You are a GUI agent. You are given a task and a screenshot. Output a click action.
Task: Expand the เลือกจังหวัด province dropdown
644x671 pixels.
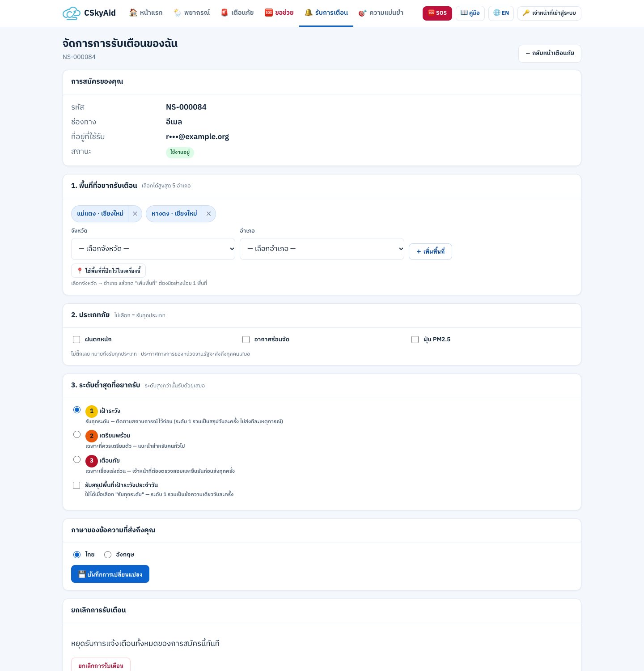[153, 249]
